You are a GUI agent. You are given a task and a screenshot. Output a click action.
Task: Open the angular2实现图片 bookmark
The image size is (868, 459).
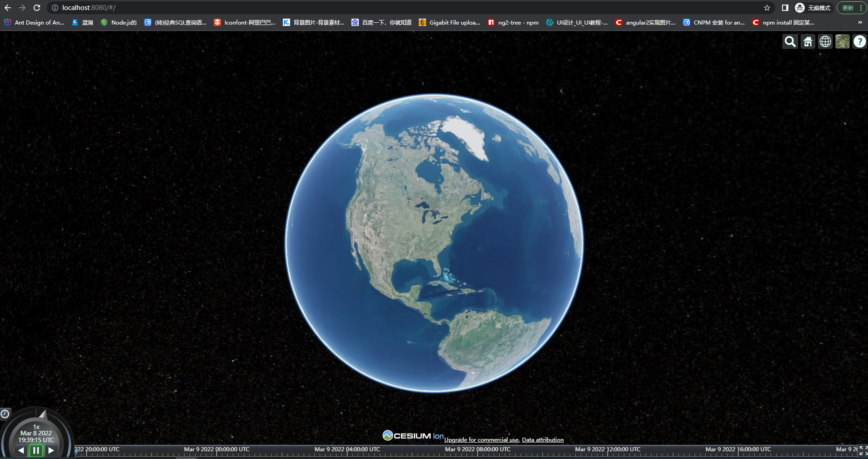(x=646, y=22)
